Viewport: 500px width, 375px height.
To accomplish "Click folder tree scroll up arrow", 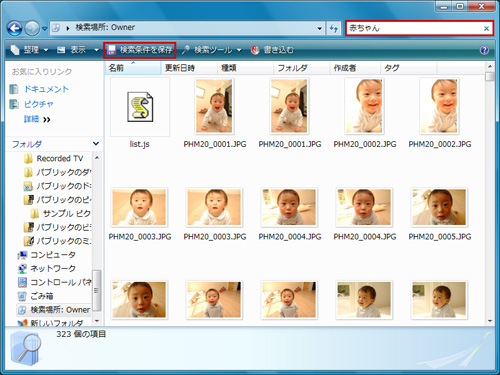I will (x=97, y=157).
